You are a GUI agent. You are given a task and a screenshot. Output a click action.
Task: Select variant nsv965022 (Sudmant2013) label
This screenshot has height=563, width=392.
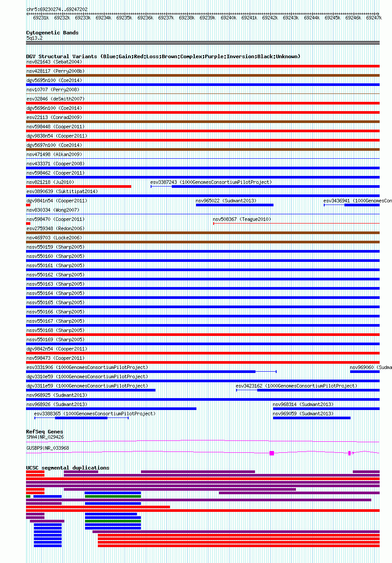click(226, 201)
